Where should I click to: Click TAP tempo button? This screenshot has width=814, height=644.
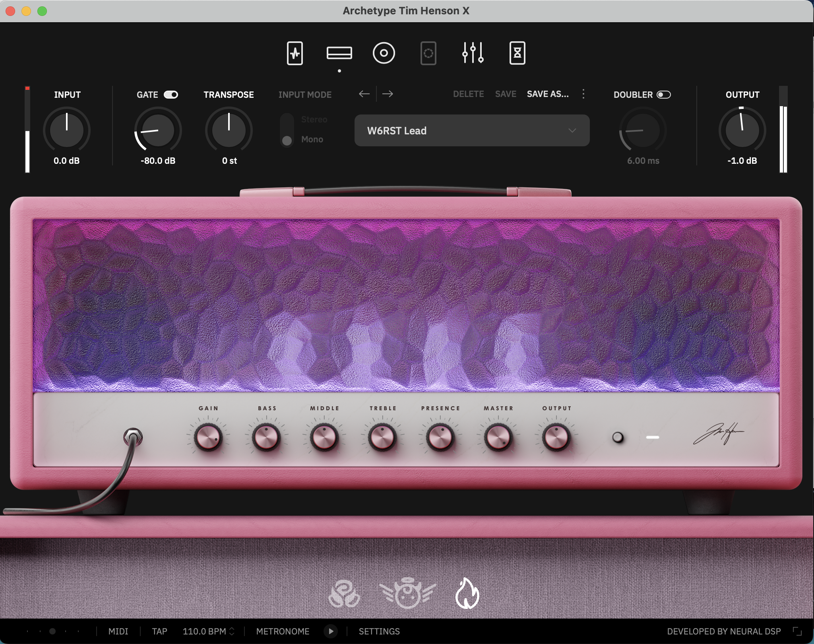(x=159, y=631)
